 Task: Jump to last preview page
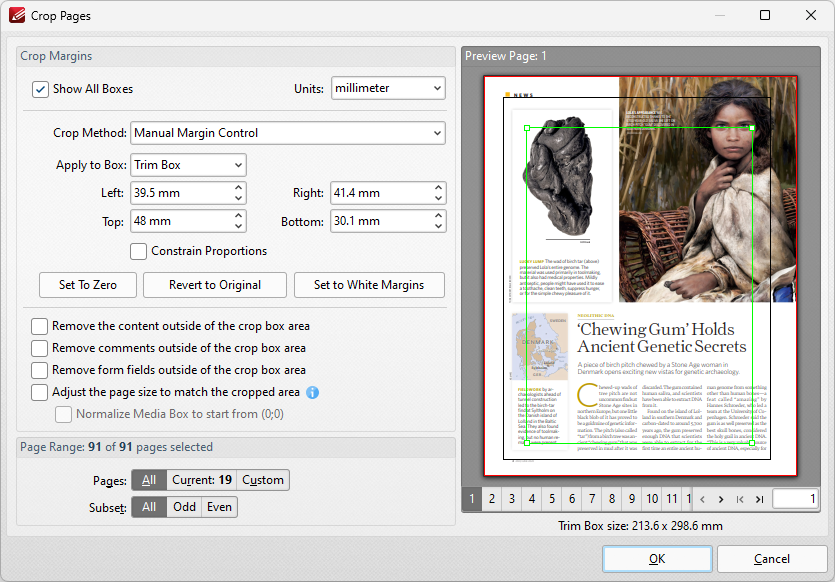point(759,499)
